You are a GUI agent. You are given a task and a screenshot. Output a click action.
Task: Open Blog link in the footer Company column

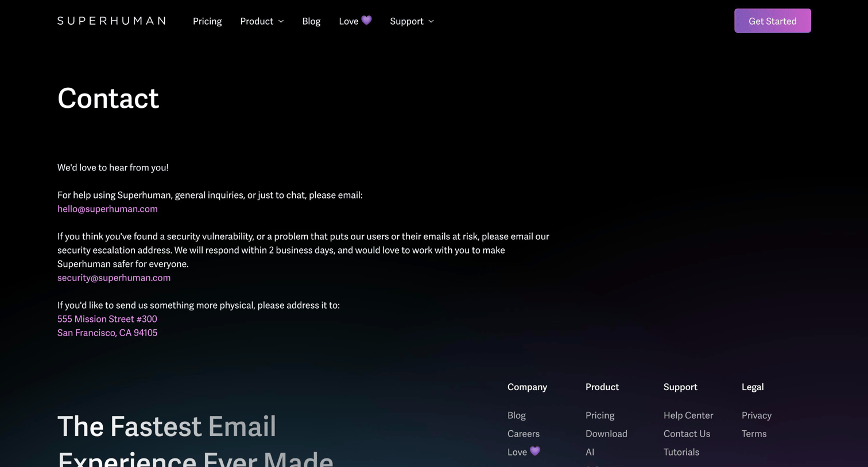pos(517,415)
